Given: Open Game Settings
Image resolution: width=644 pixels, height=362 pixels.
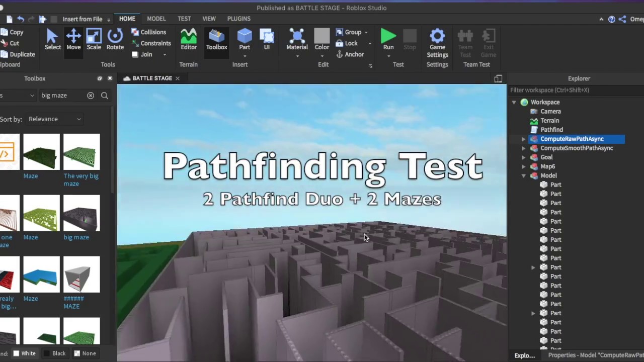Looking at the screenshot, I should [x=437, y=43].
